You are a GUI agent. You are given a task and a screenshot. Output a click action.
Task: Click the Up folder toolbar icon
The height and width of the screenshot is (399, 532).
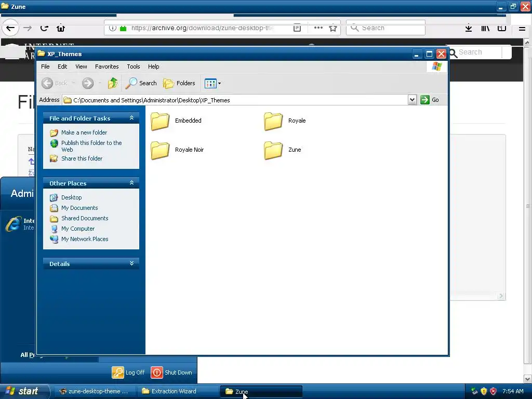[113, 83]
